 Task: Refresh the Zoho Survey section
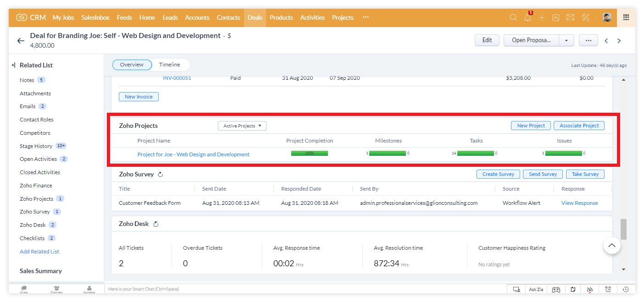(x=161, y=175)
